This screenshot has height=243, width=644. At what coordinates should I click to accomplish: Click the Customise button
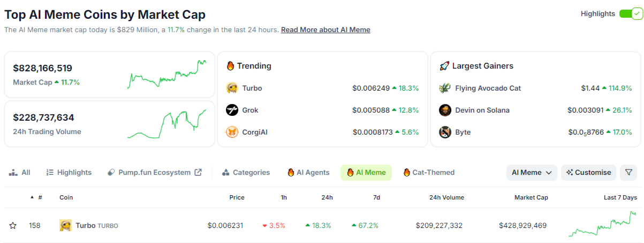coord(588,173)
